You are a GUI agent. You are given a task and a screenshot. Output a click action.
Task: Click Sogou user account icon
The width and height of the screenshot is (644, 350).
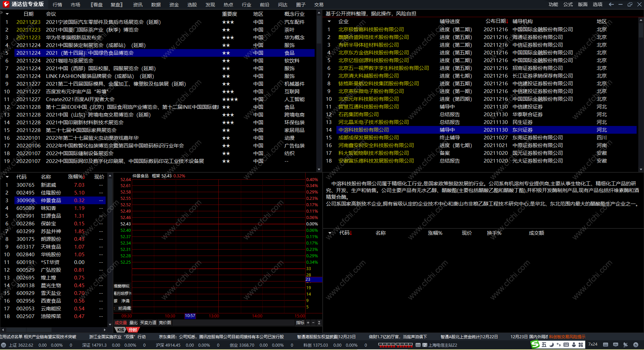(574, 345)
